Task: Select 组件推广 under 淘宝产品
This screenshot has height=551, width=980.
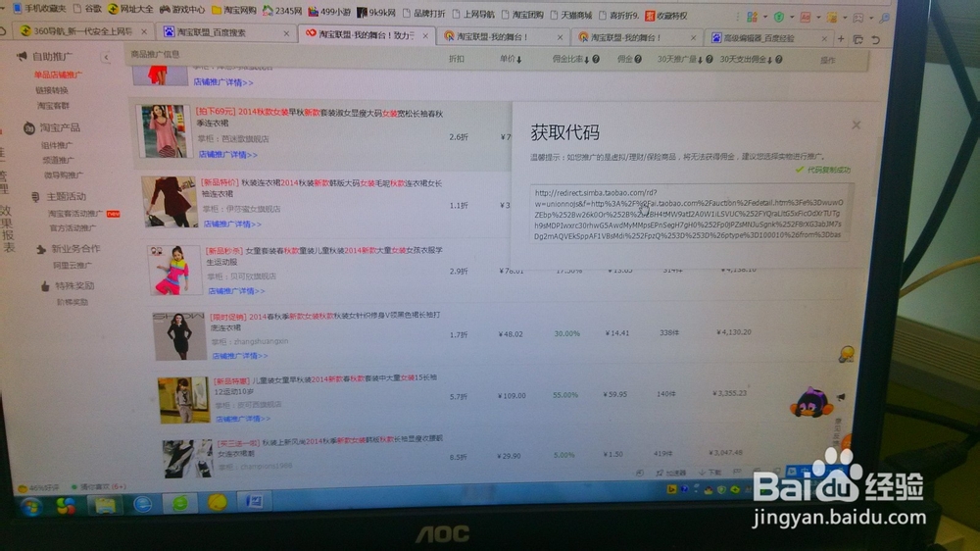Action: (57, 145)
